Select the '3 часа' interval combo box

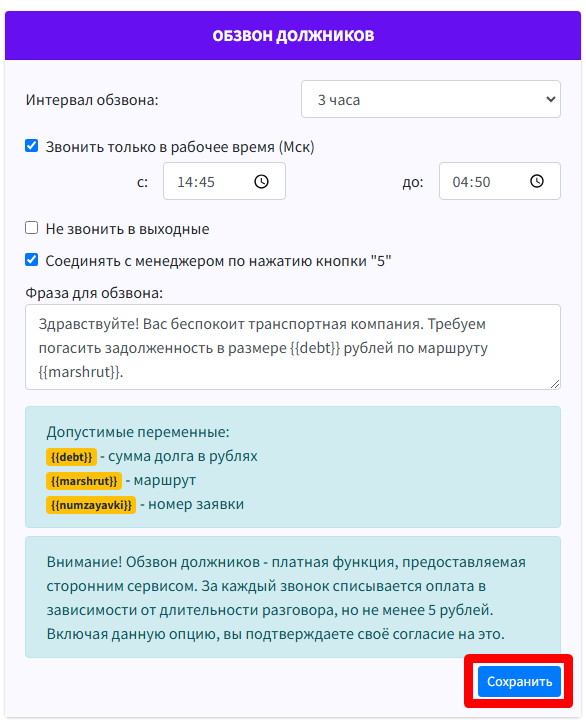pyautogui.click(x=431, y=99)
